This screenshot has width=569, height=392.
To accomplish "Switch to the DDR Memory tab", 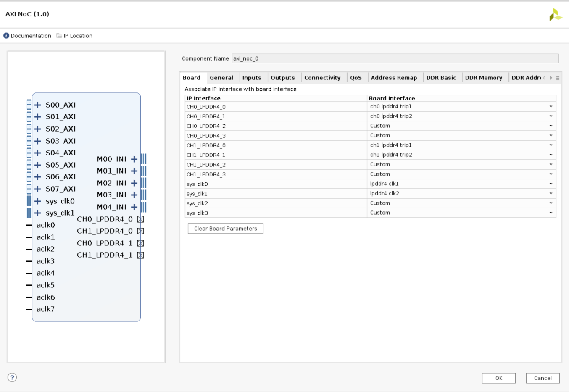I will coord(483,78).
